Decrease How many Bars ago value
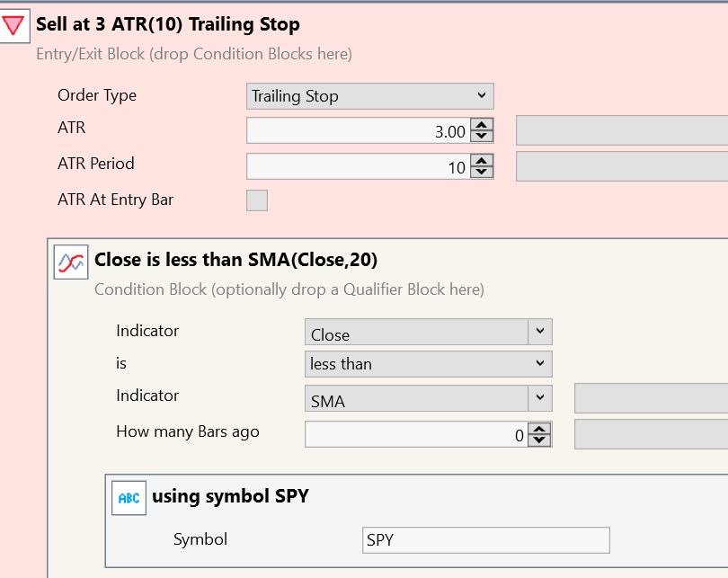Screen dimensions: 728x578 (539, 440)
